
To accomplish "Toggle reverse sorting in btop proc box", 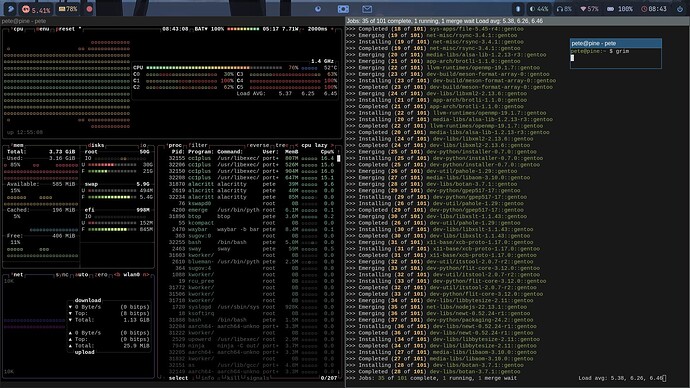I will [258, 145].
